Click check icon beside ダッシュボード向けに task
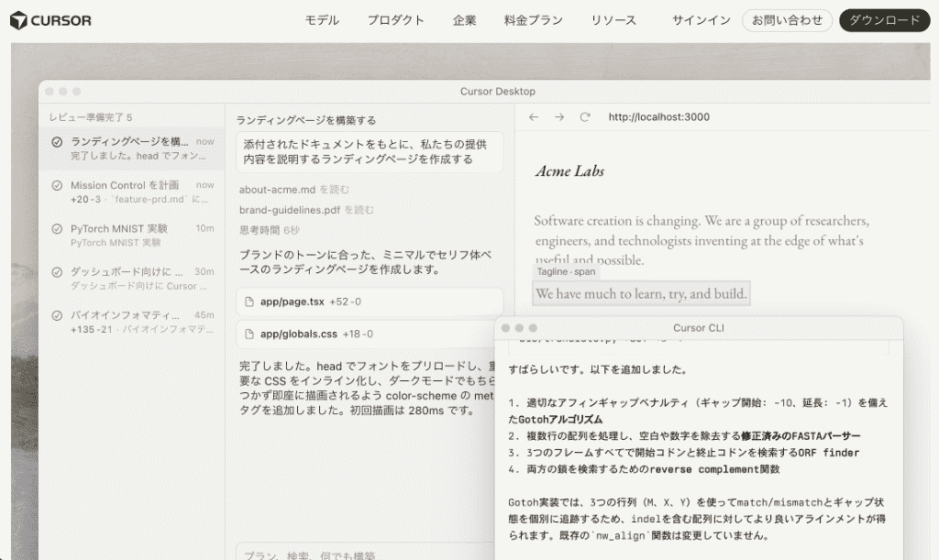 click(57, 272)
